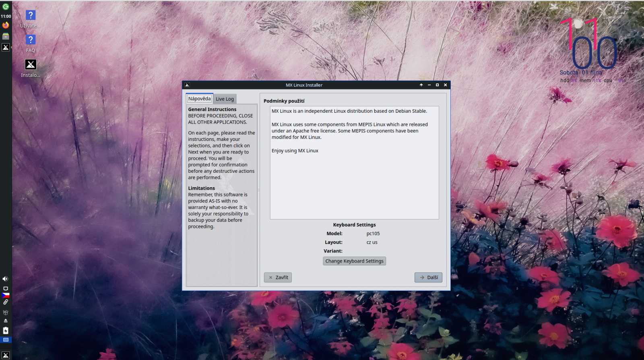Image resolution: width=644 pixels, height=360 pixels.
Task: Click the 'Model:' label
Action: click(x=334, y=234)
